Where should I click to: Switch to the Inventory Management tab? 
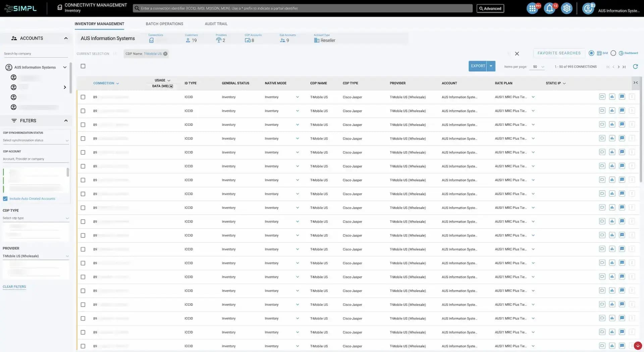pos(99,24)
